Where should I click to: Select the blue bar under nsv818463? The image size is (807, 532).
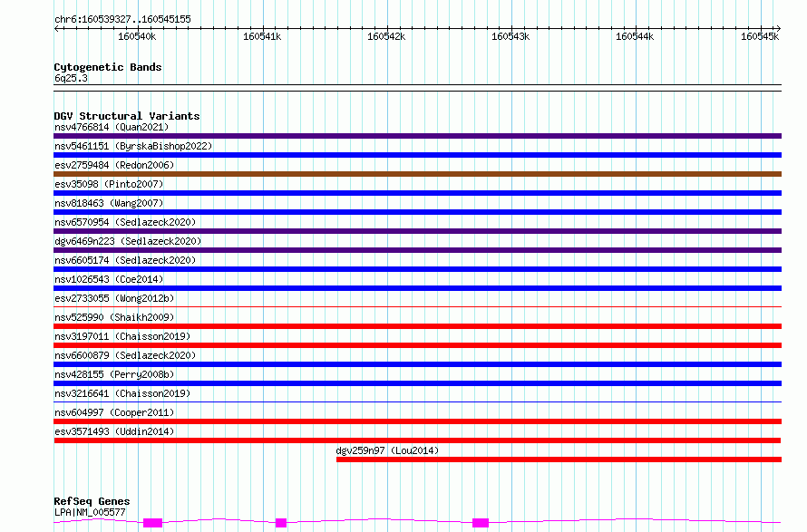point(417,212)
